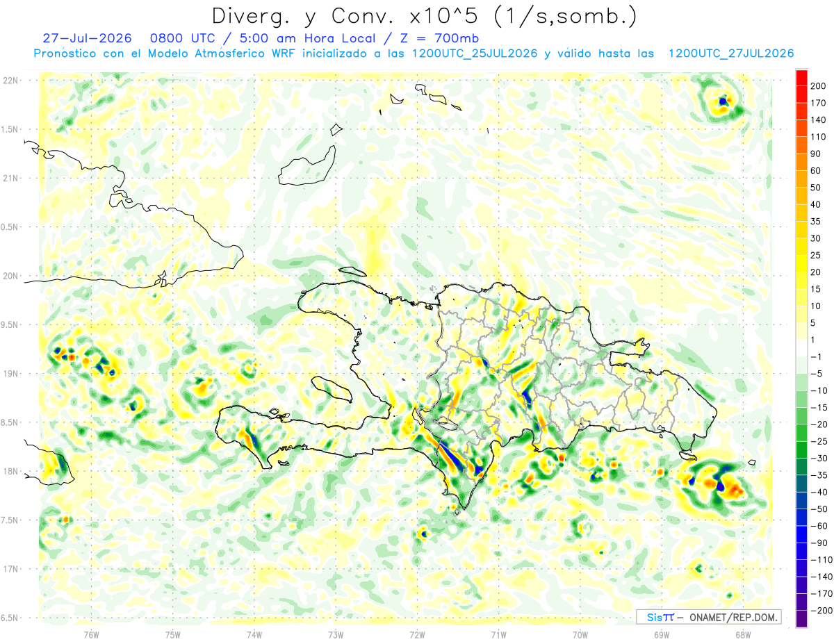Viewport: 834px width, 644px height.
Task: Click the "-110" value on the color scale
Action: tap(821, 560)
